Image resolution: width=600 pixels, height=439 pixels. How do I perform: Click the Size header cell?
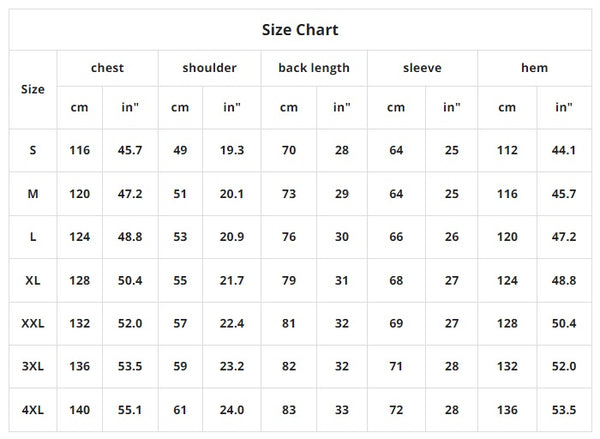coord(33,89)
